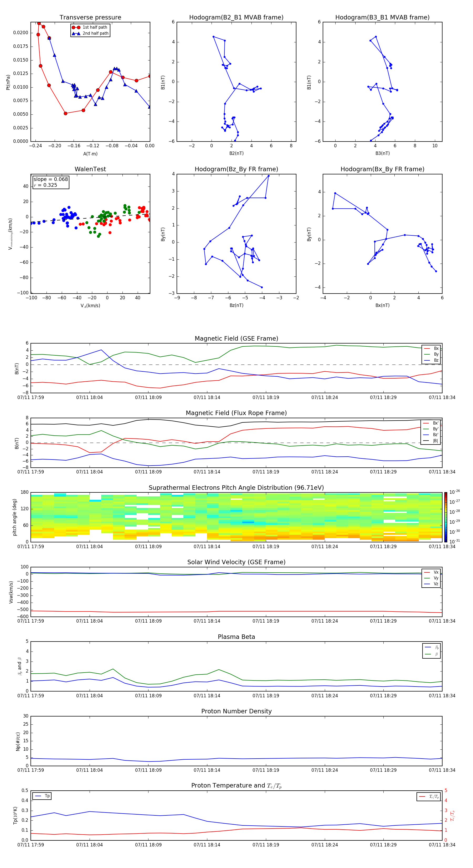This screenshot has width=473, height=868.
Task: Click the 'Hodogram(B3_B1 MVAB frame)' title
Action: 382,17
